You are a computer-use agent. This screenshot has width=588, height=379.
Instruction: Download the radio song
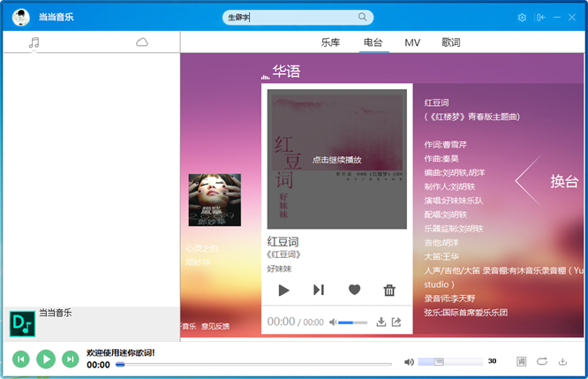[381, 322]
